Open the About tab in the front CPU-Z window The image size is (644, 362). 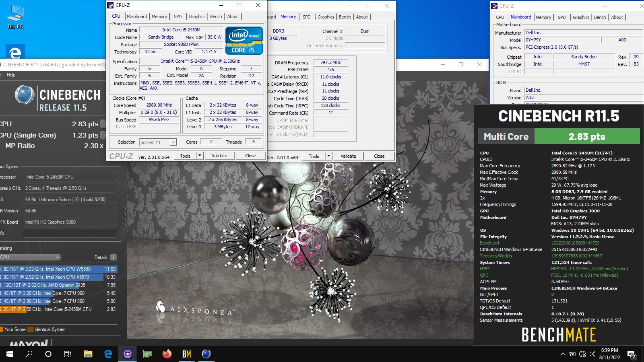tap(233, 16)
